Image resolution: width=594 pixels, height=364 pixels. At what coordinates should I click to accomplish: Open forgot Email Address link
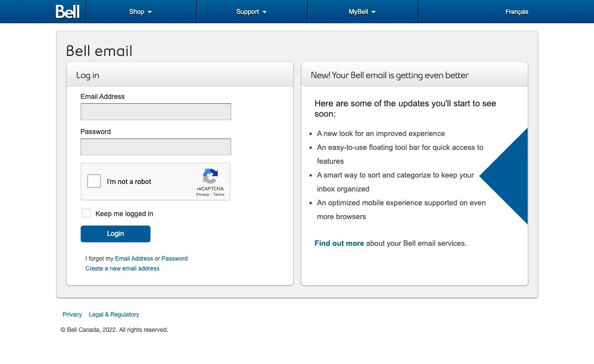pos(134,259)
